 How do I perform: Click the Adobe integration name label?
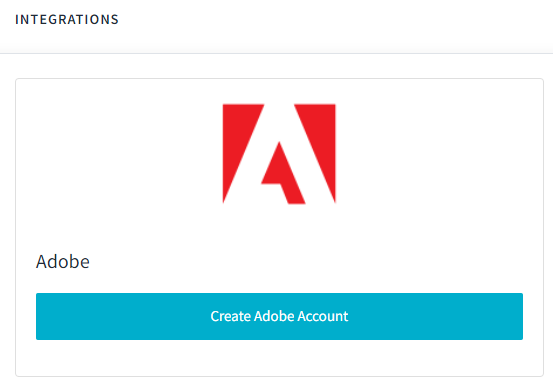[63, 261]
